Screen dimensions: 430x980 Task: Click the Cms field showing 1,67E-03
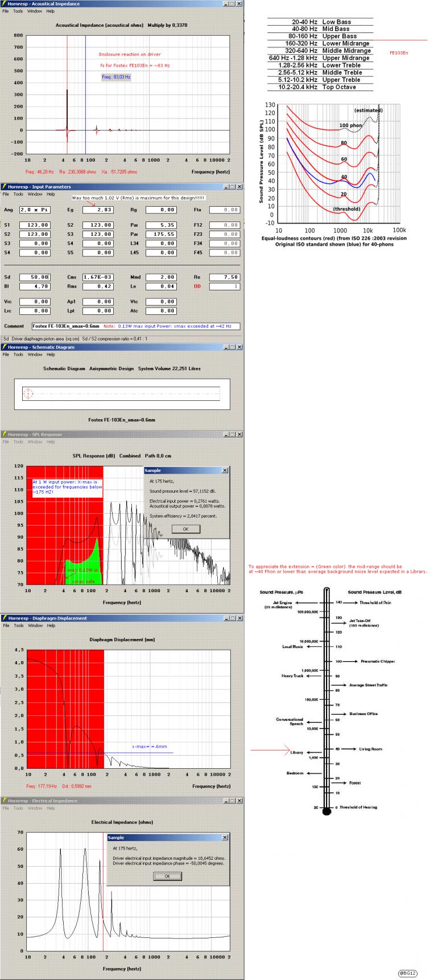coord(98,277)
